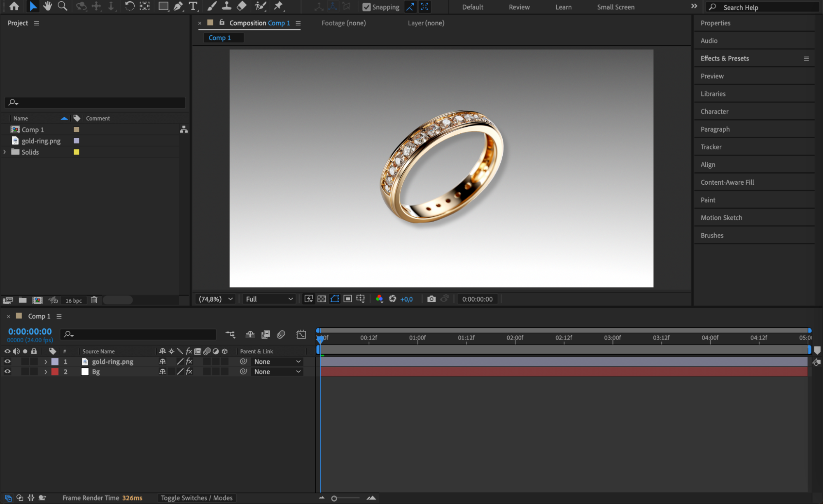Expand the Solids folder

tap(5, 152)
